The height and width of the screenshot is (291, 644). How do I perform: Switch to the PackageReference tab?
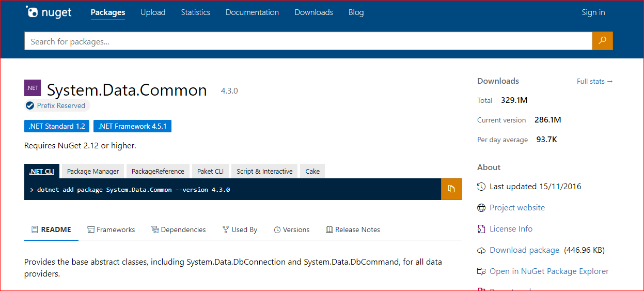[x=158, y=171]
